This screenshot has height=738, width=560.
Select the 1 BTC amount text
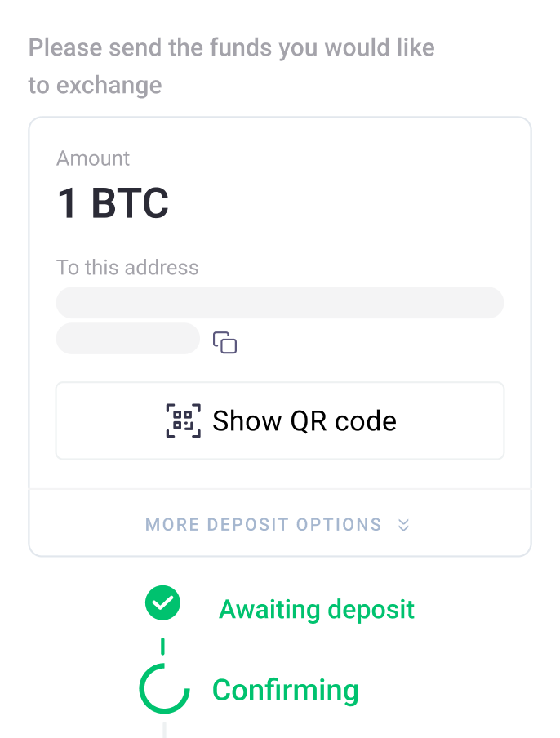tap(112, 204)
